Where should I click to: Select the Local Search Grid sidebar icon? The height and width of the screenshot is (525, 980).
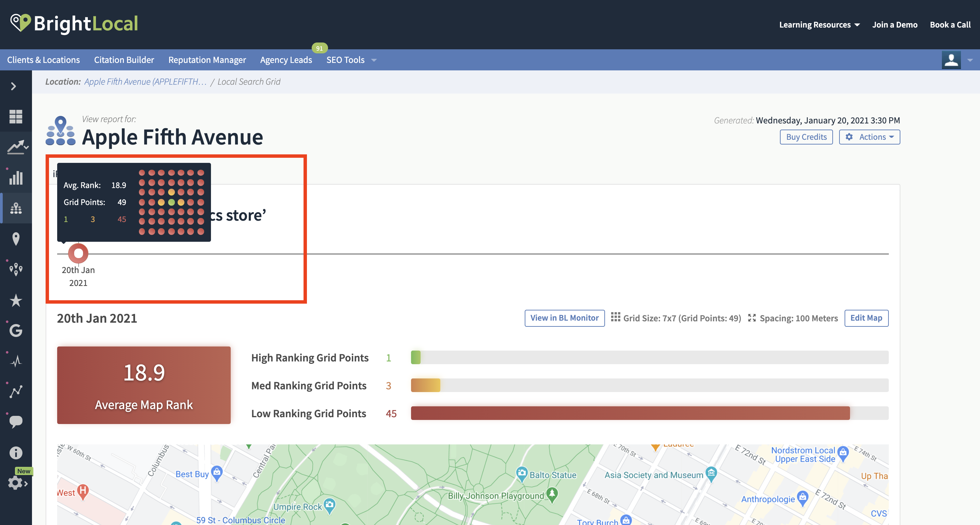tap(16, 208)
